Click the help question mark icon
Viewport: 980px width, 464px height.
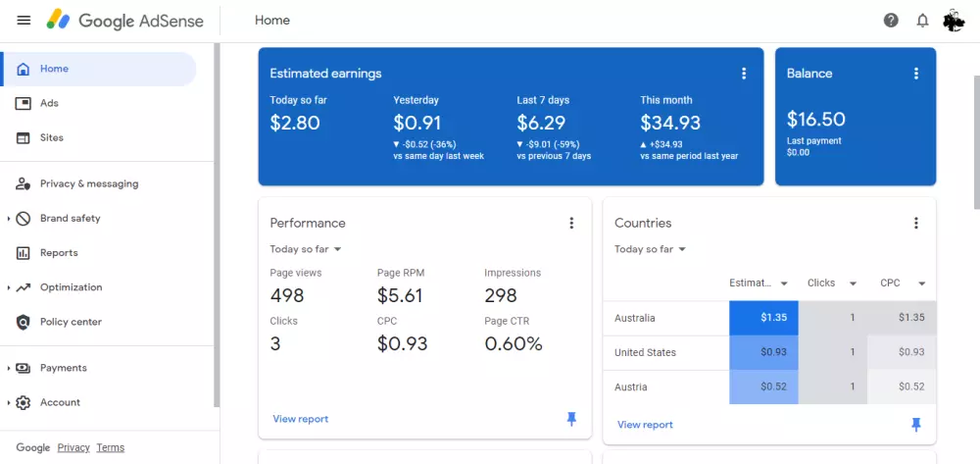click(891, 21)
